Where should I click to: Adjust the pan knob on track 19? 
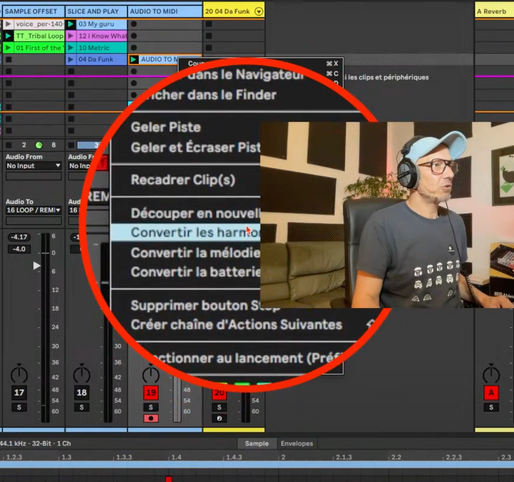151,374
